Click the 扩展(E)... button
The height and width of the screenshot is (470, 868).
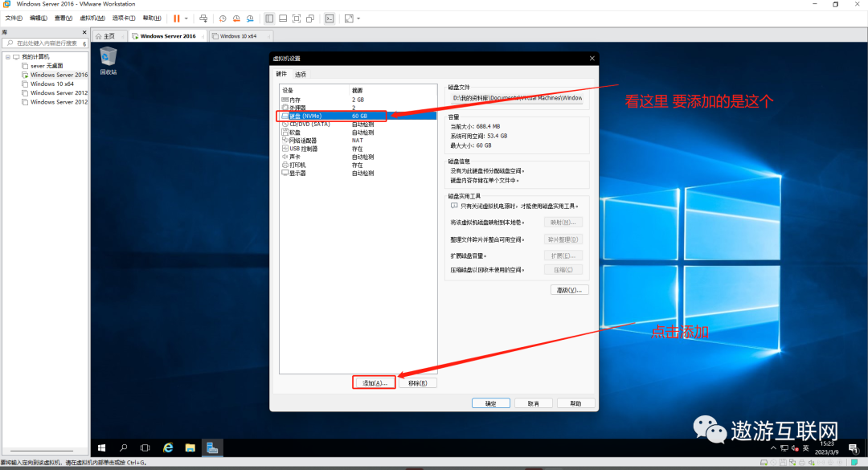pyautogui.click(x=563, y=255)
